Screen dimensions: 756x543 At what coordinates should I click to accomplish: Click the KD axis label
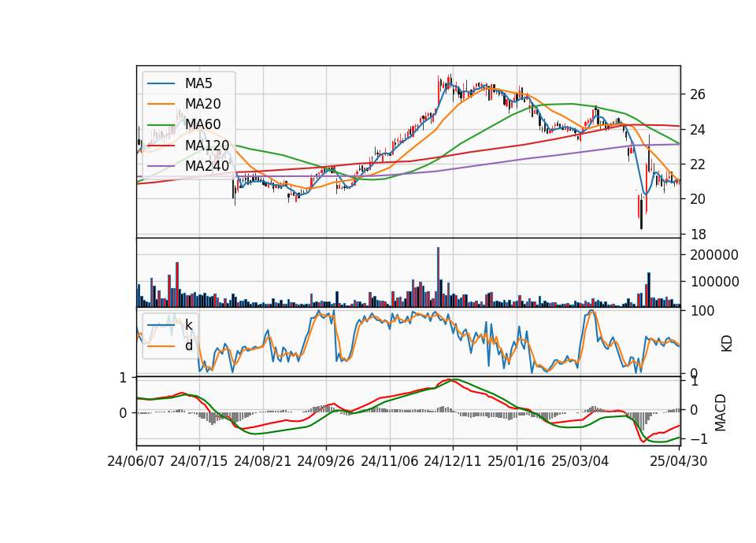click(x=727, y=343)
